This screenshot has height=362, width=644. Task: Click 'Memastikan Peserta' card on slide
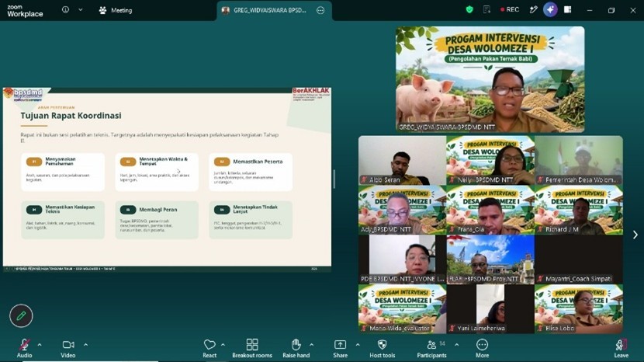251,172
